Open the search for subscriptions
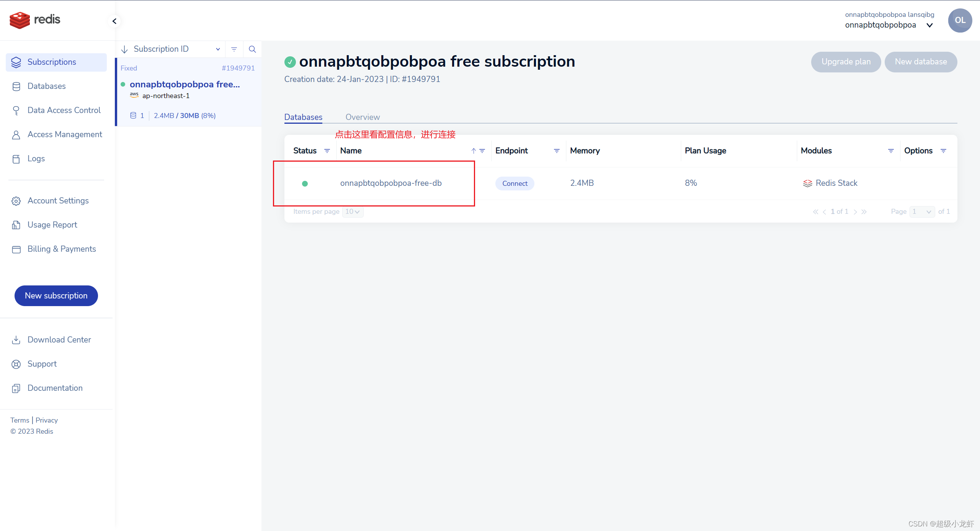 pos(252,49)
